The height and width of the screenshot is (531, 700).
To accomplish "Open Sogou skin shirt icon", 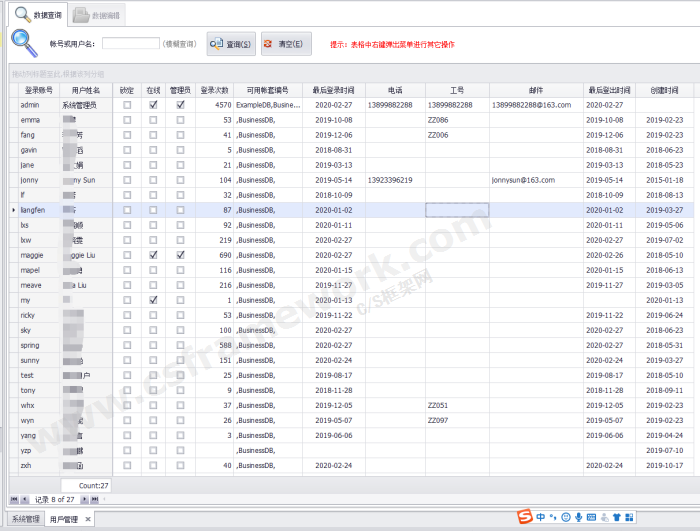I will [x=617, y=517].
